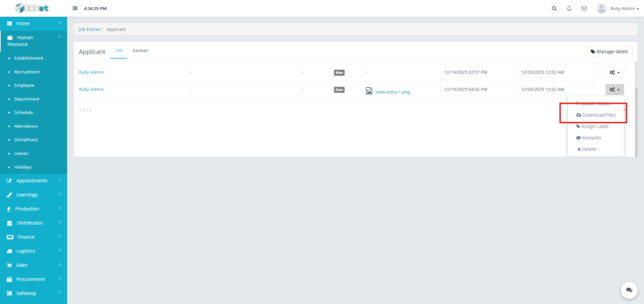The height and width of the screenshot is (304, 644).
Task: Toggle the sidebar hamburger menu icon
Action: [75, 8]
